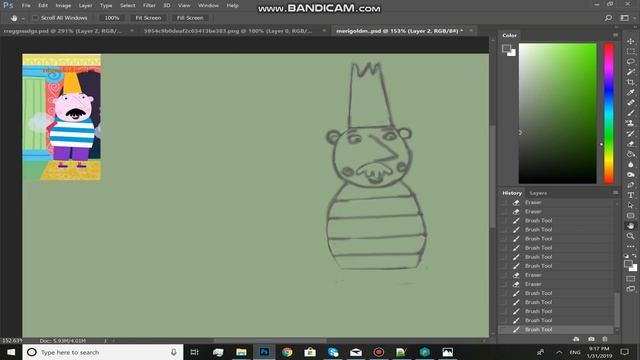Screen dimensions: 640x360
Task: Open the Window menu
Action: tap(208, 5)
